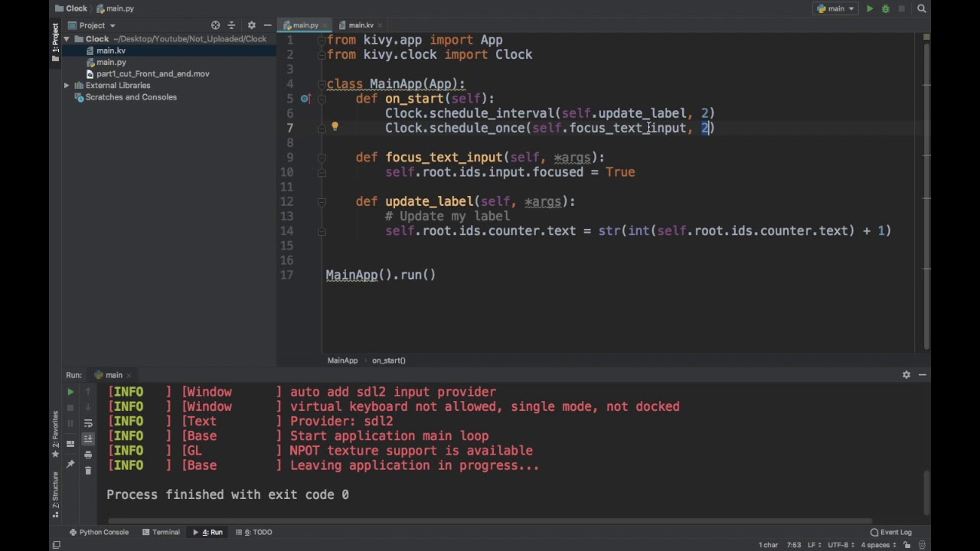980x551 pixels.
Task: Change 4 spaces indent setting in status bar
Action: click(x=878, y=545)
